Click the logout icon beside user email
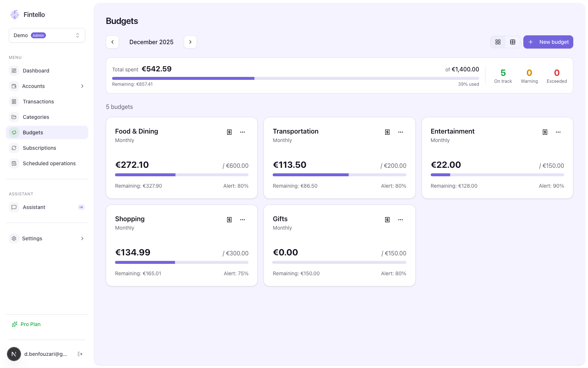 pyautogui.click(x=80, y=354)
